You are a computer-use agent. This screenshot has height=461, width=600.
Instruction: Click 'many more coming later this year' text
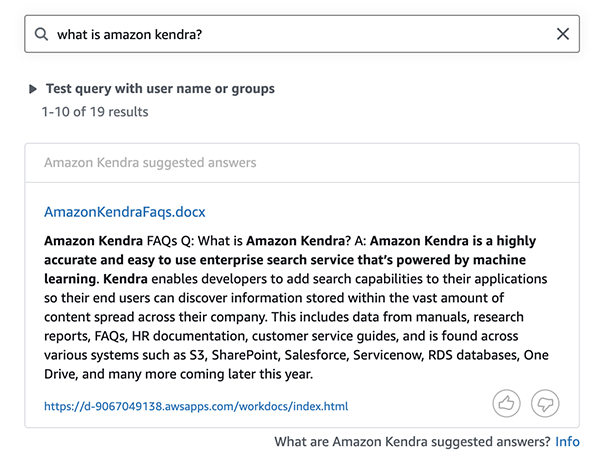200,374
